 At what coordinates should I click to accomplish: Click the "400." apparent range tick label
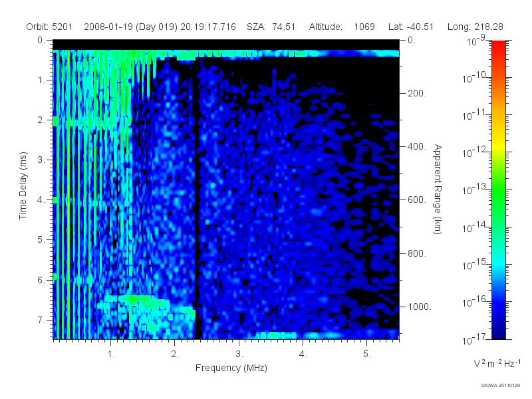417,146
